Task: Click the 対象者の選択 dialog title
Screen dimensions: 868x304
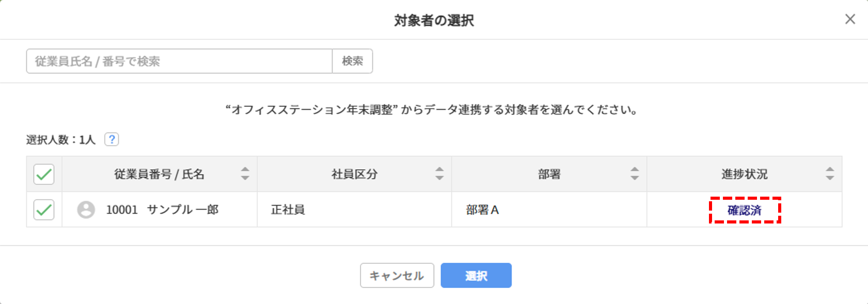Action: point(434,21)
